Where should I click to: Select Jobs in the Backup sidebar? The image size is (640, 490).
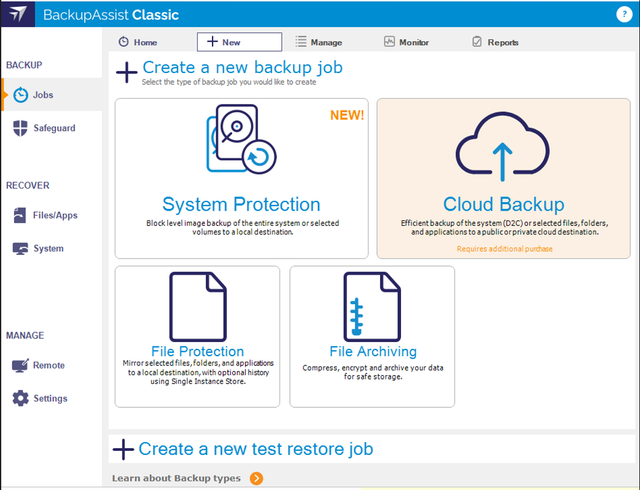point(42,95)
